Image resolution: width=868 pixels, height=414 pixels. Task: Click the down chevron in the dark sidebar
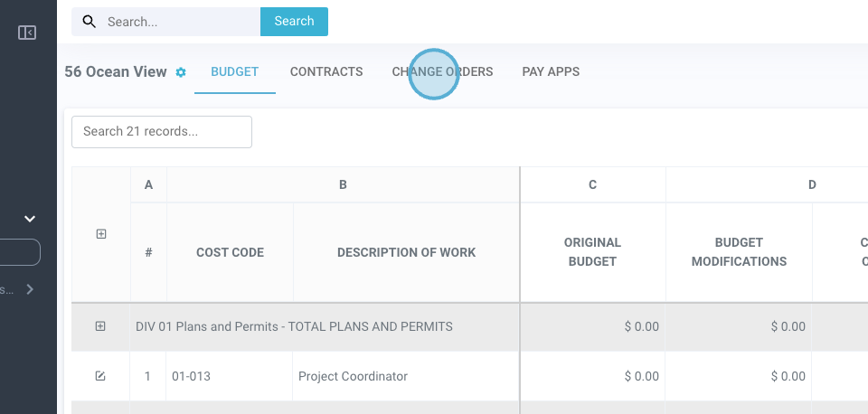[x=30, y=219]
